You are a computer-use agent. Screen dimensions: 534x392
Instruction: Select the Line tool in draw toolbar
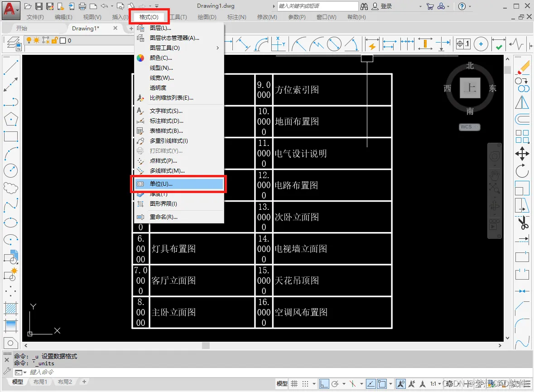point(10,67)
